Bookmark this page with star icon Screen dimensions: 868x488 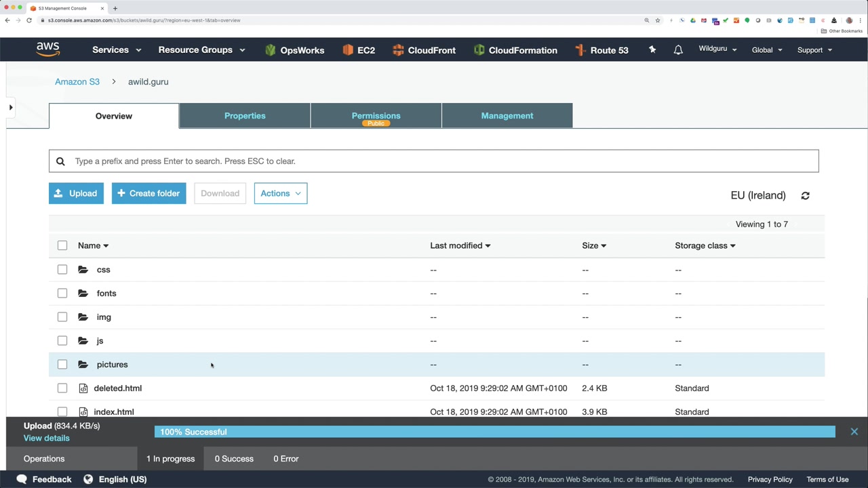click(658, 20)
